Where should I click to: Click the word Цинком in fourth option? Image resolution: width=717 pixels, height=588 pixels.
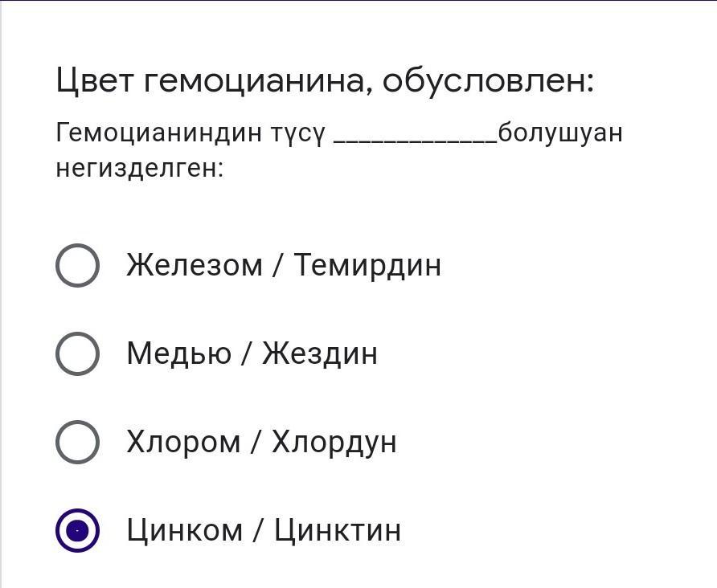click(185, 530)
